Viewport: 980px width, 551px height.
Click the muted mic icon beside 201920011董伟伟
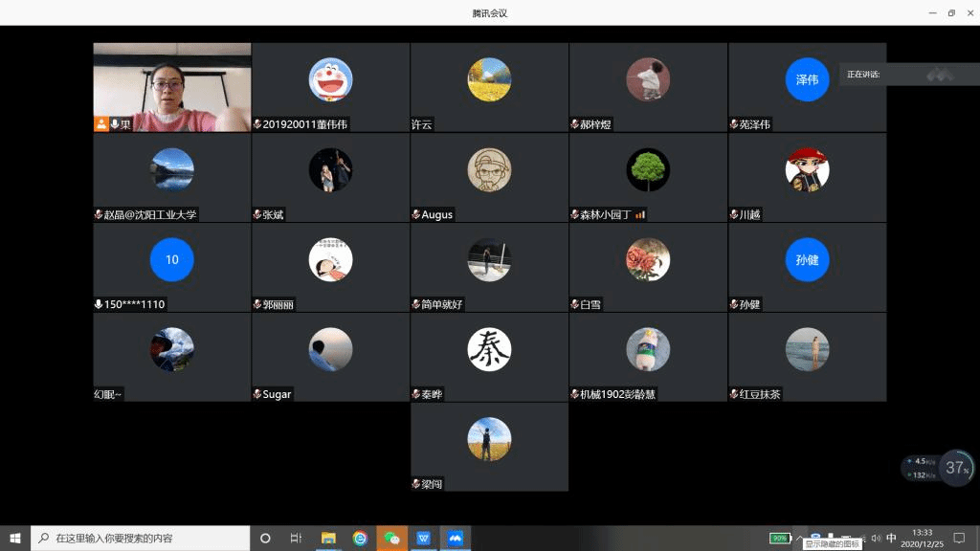(x=257, y=124)
